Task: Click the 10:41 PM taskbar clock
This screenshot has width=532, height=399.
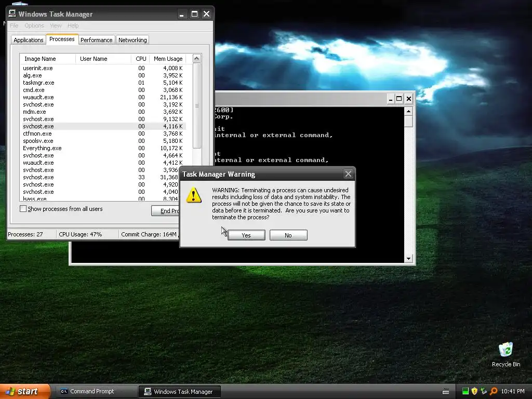Action: (x=513, y=391)
